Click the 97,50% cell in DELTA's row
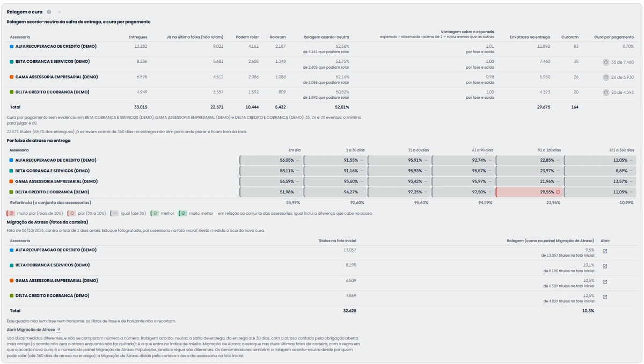The height and width of the screenshot is (364, 644). pos(463,192)
